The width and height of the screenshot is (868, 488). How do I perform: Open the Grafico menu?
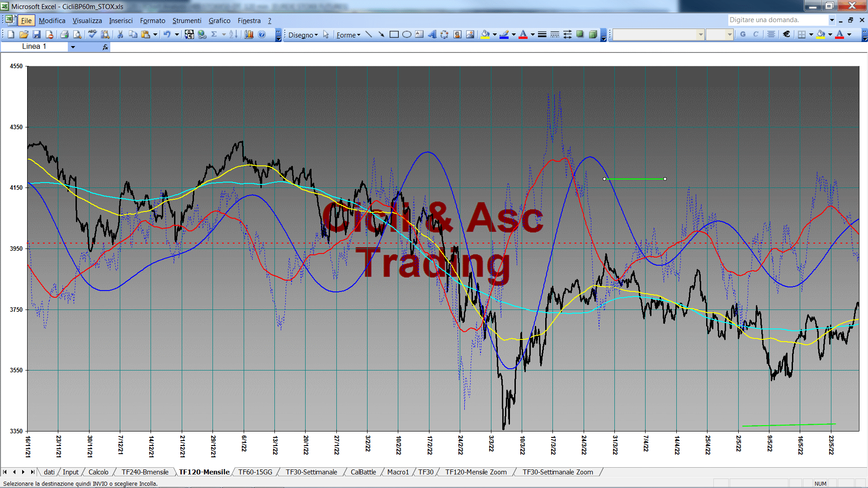[x=219, y=21]
